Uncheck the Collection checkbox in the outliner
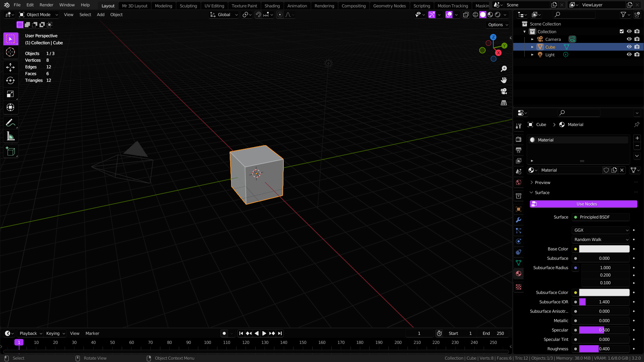The width and height of the screenshot is (644, 362). pyautogui.click(x=621, y=31)
